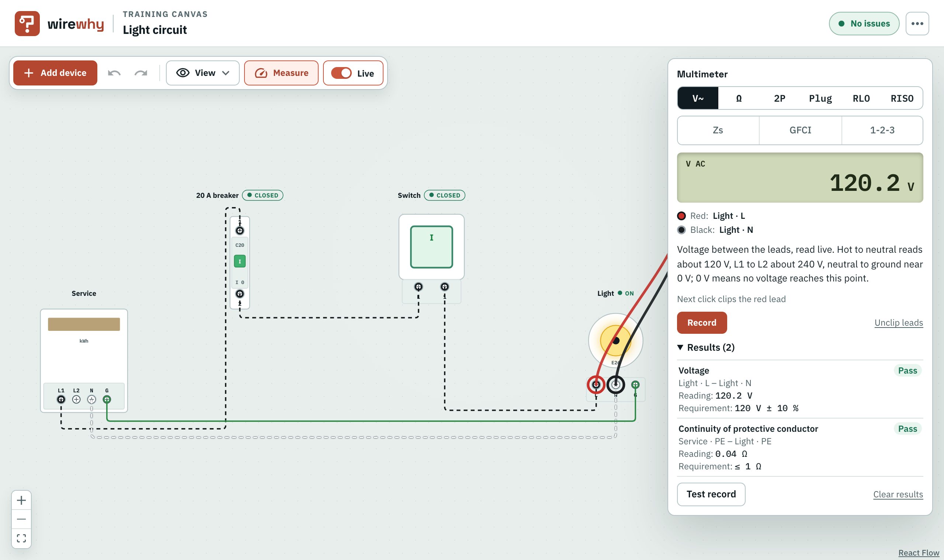Click the Light ground terminal
This screenshot has height=560, width=944.
(x=635, y=385)
